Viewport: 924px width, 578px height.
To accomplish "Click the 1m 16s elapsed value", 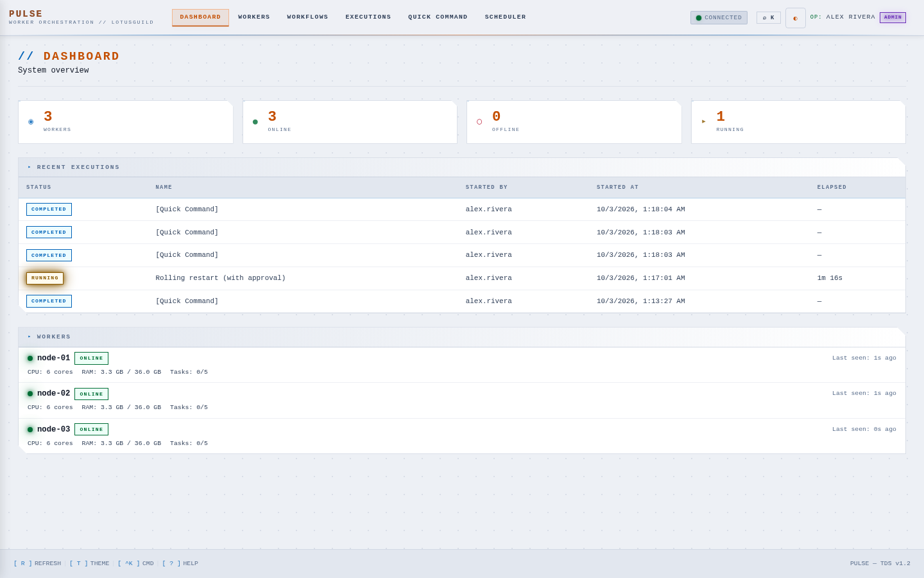I will (x=830, y=278).
